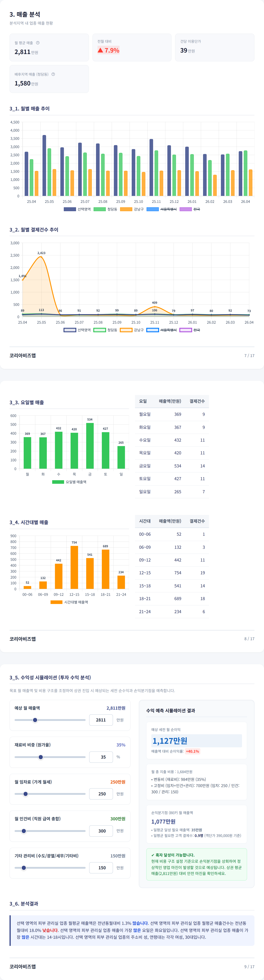
Task: Select the 금요일 row in weekday table
Action: click(172, 466)
